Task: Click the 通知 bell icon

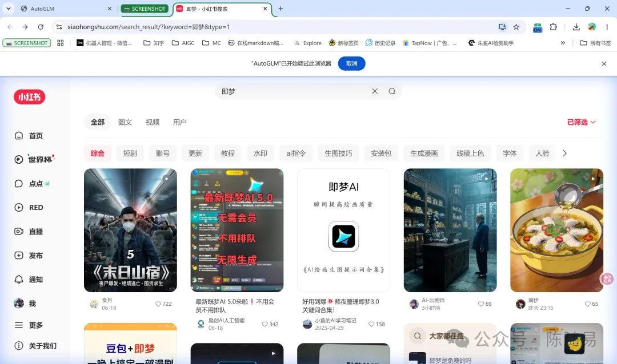Action: pos(18,280)
